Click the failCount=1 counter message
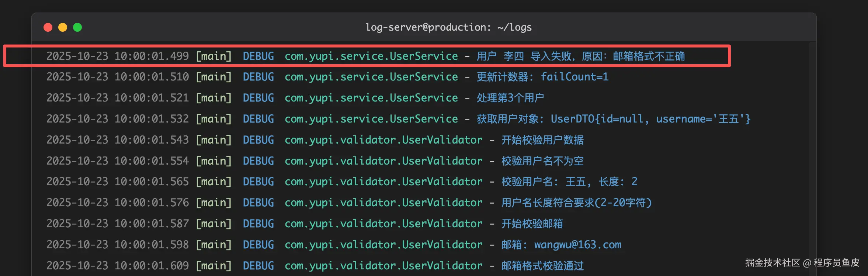Viewport: 868px width, 276px height. 574,77
